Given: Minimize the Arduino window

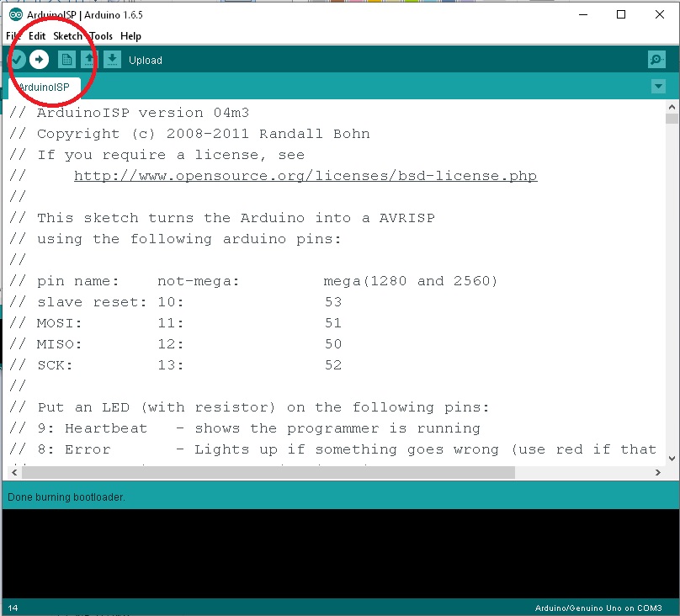Looking at the screenshot, I should tap(583, 15).
